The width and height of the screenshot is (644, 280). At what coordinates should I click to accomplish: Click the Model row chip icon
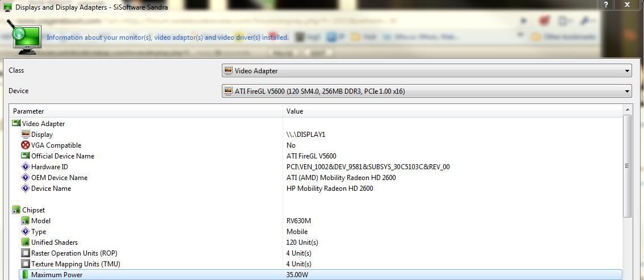point(26,220)
